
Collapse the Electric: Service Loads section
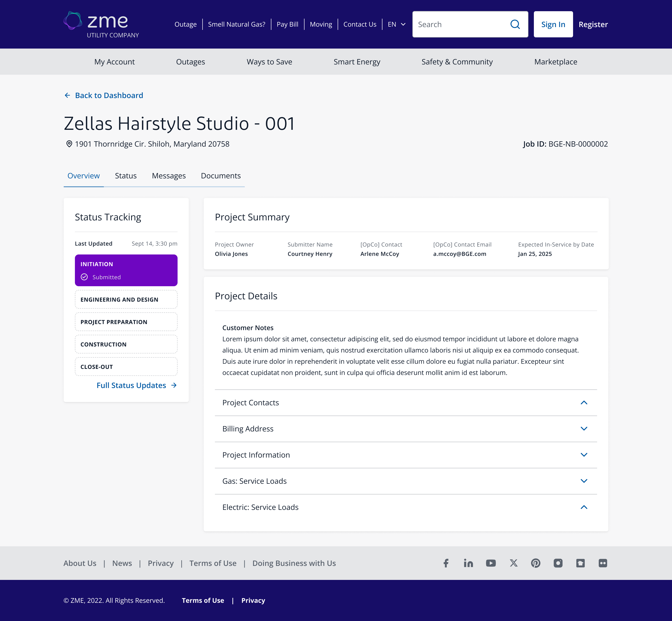click(584, 507)
